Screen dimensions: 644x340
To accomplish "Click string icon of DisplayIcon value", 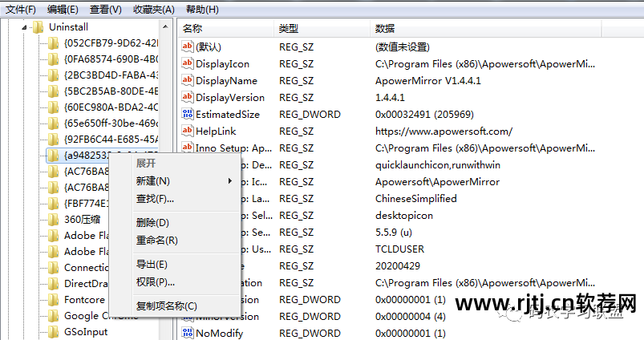I will [188, 63].
